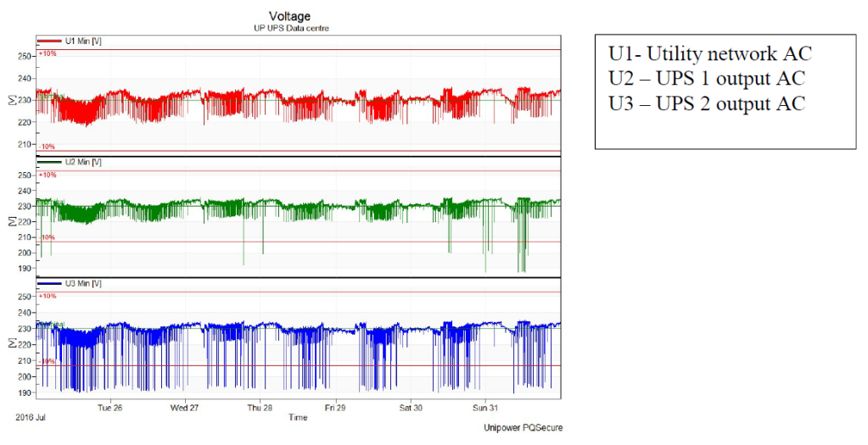This screenshot has height=445, width=868.
Task: Click the "2016 Jul" date label
Action: [x=31, y=417]
